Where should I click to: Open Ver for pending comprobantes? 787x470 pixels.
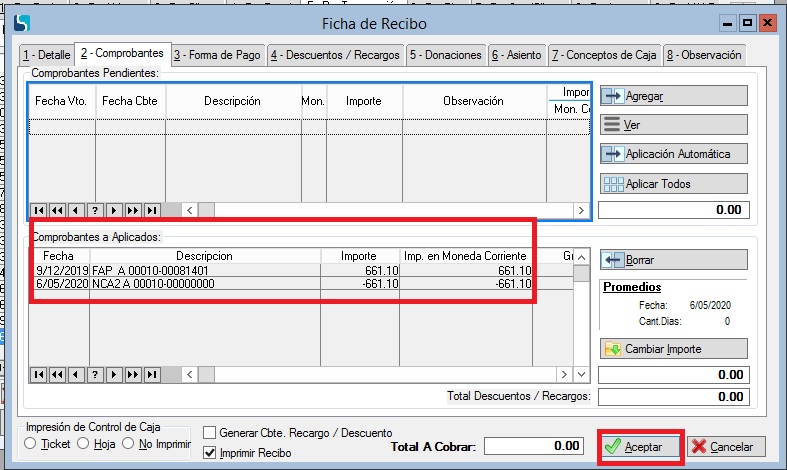tap(673, 125)
